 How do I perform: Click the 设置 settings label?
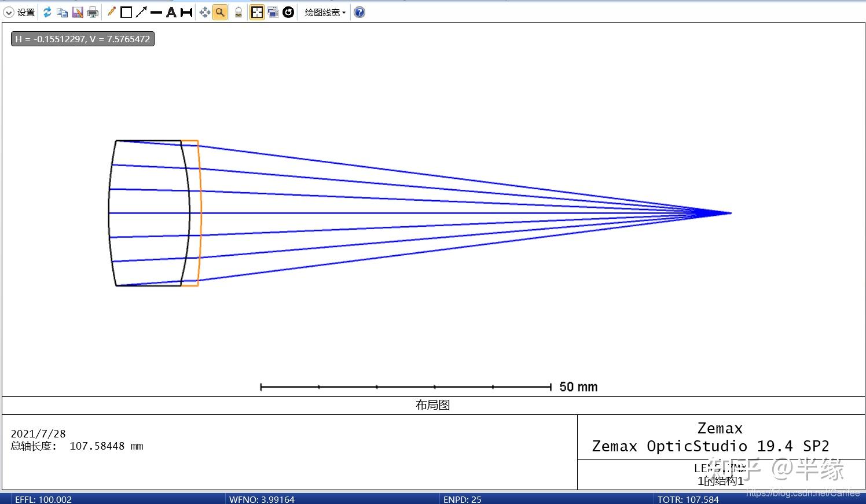point(26,12)
